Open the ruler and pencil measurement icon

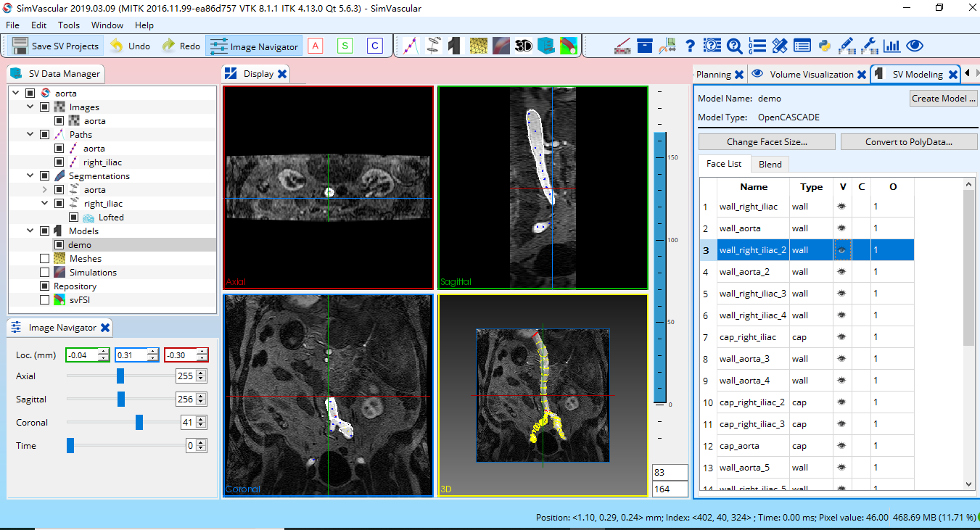pos(780,46)
